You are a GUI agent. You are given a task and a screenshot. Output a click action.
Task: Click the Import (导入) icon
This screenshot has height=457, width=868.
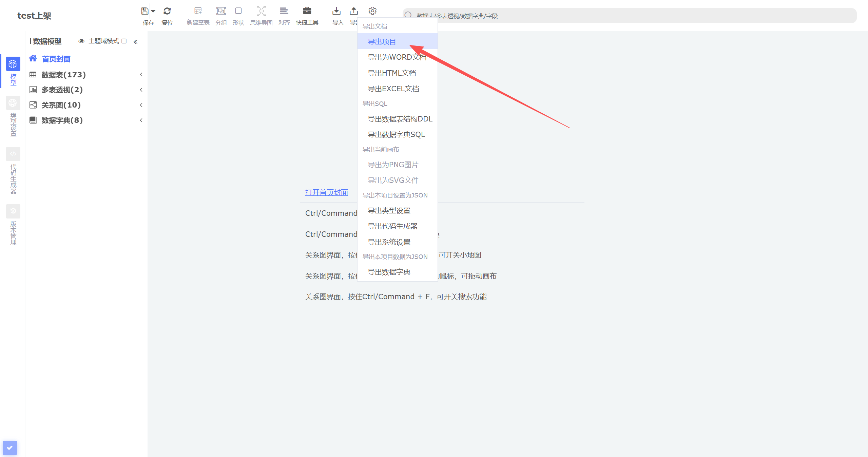click(336, 11)
